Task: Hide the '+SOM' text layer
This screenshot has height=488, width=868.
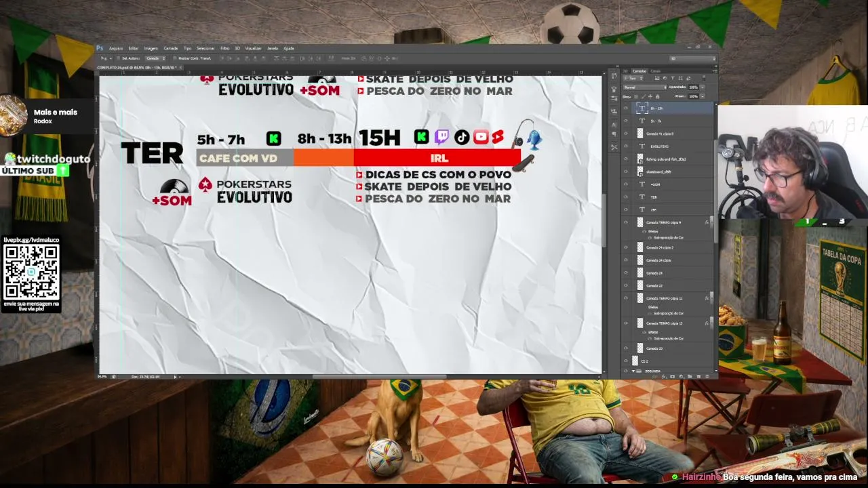Action: pyautogui.click(x=626, y=184)
